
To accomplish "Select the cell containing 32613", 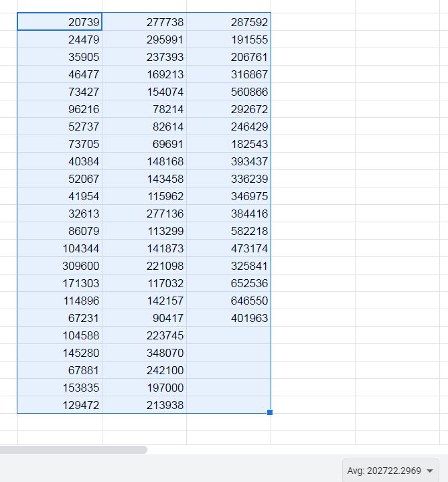I will (60, 214).
